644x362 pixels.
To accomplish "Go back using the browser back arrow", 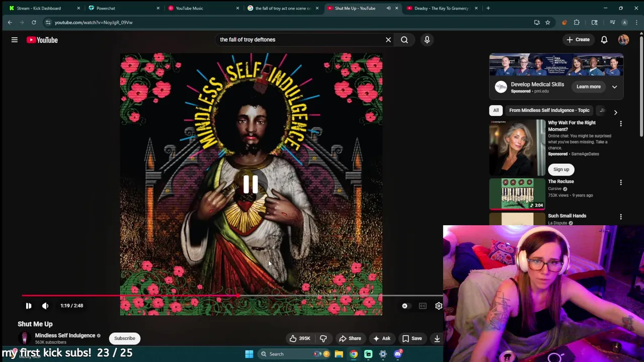I will point(10,22).
